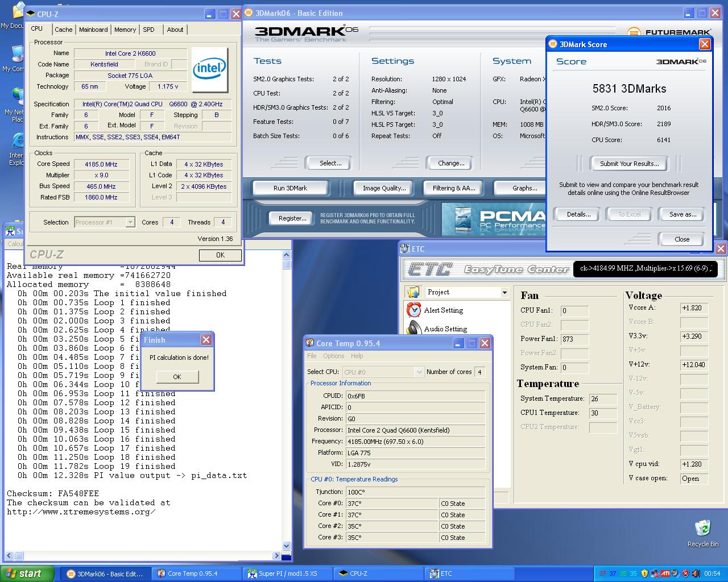Switch to ETC taskbar button

469,573
